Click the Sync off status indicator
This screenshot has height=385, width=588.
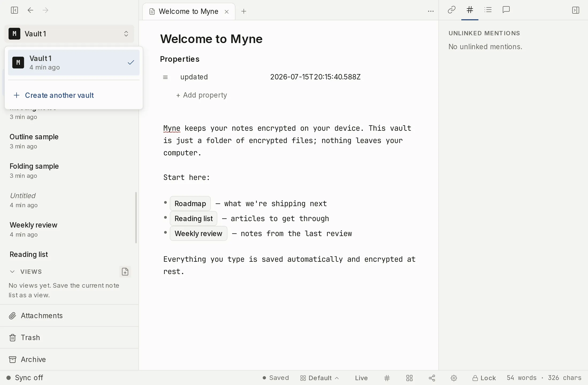click(x=25, y=378)
